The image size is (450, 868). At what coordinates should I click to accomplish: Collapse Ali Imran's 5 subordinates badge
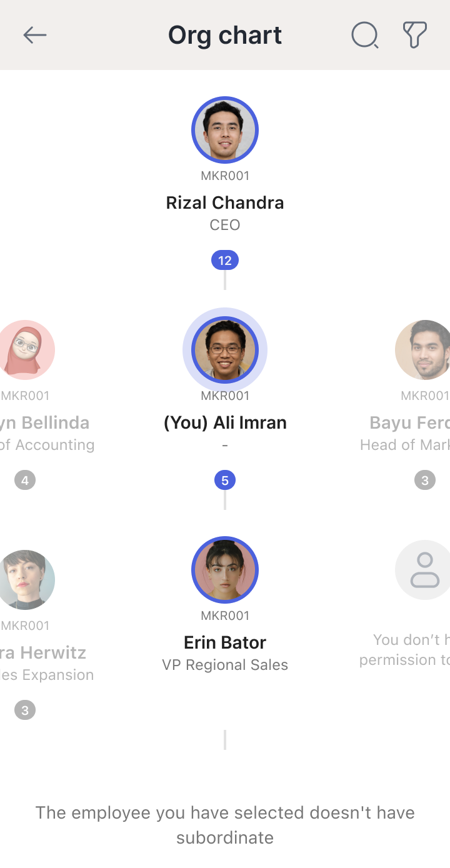(225, 481)
